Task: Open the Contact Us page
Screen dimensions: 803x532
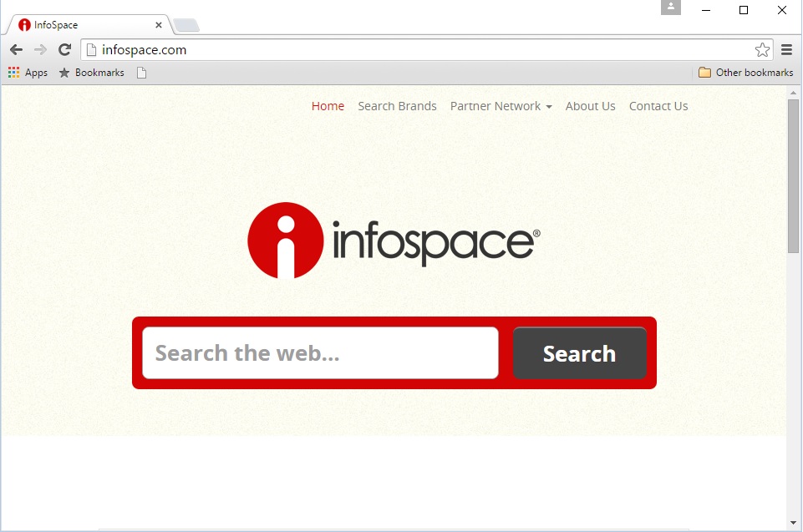Action: (x=658, y=106)
